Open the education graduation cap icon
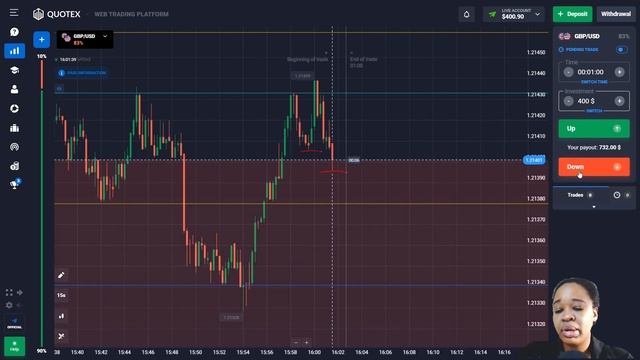Screen dimensions: 640x360 14,70
